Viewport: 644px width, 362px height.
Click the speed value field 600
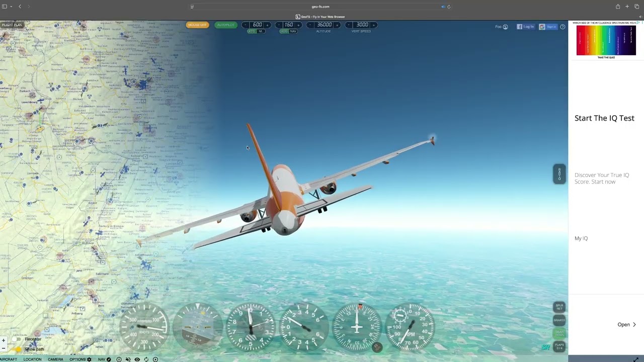257,25
